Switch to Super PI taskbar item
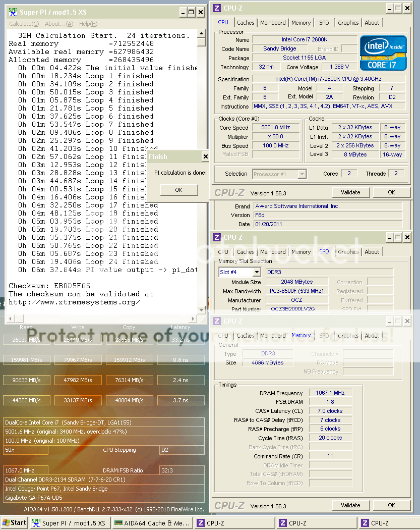Screen dimensions: 420x530 pos(69,523)
